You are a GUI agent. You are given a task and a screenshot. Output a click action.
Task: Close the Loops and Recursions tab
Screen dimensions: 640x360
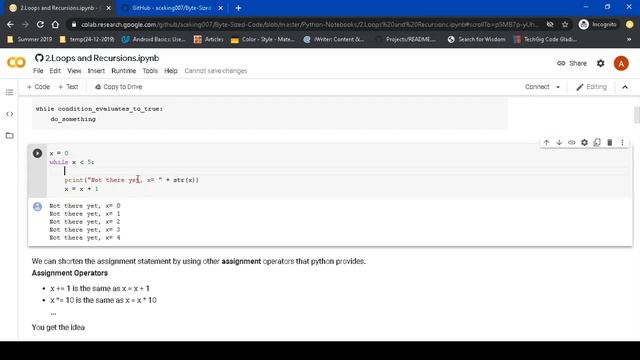tap(109, 8)
